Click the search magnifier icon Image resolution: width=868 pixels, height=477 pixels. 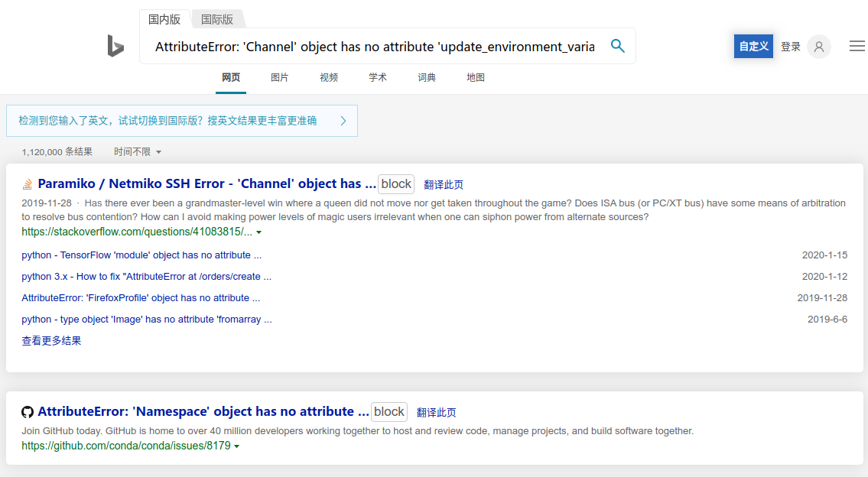pos(617,46)
